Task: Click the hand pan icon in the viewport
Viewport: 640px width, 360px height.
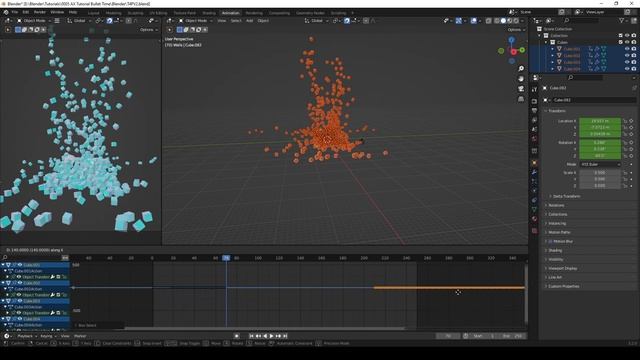Action: point(521,79)
